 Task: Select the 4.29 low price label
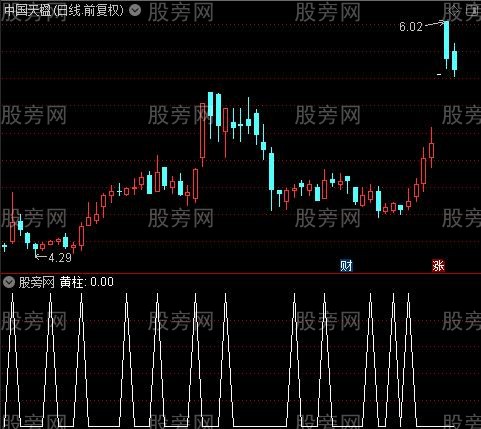point(60,258)
